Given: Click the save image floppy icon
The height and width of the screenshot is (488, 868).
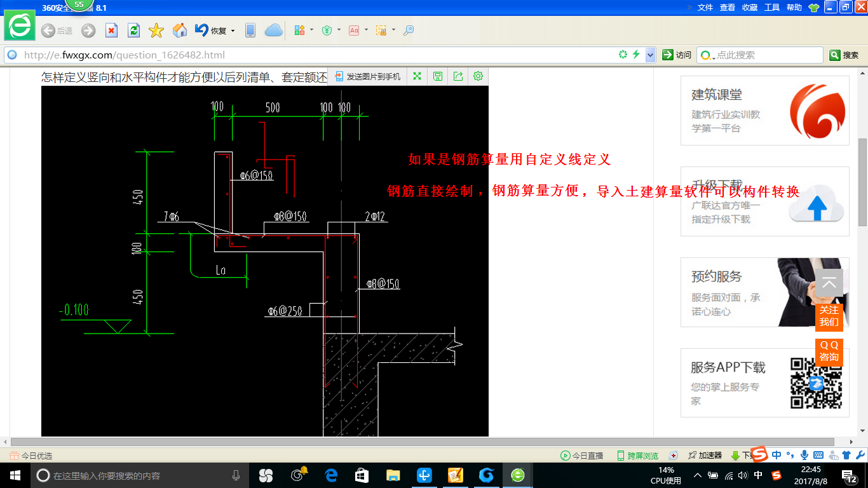Looking at the screenshot, I should point(438,76).
